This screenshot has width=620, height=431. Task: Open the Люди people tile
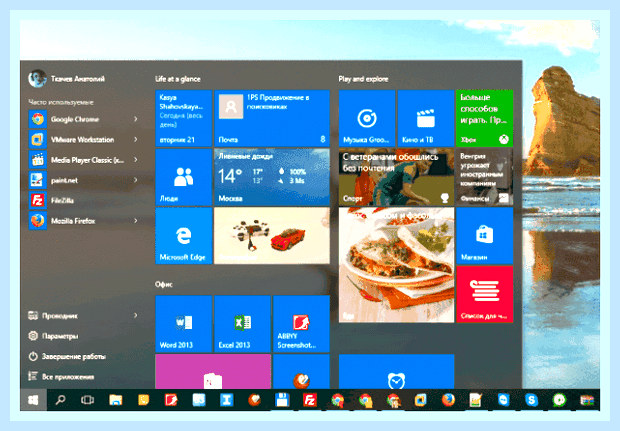click(184, 177)
